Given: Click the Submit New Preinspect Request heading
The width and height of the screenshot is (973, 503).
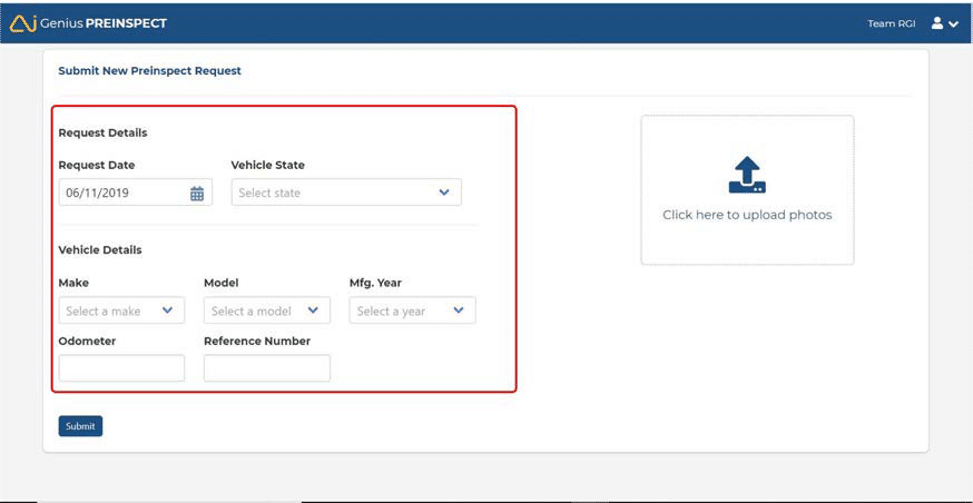Looking at the screenshot, I should [150, 71].
